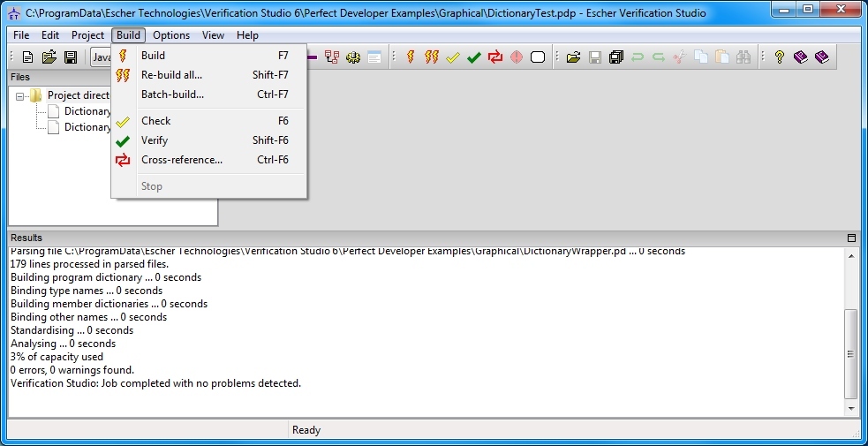Open the Options menu
The height and width of the screenshot is (446, 868).
(170, 35)
